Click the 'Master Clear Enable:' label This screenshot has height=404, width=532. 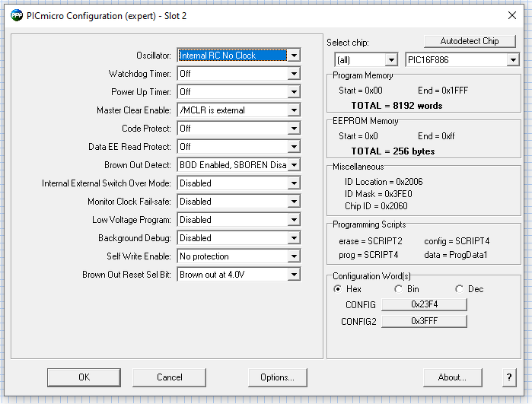point(134,110)
